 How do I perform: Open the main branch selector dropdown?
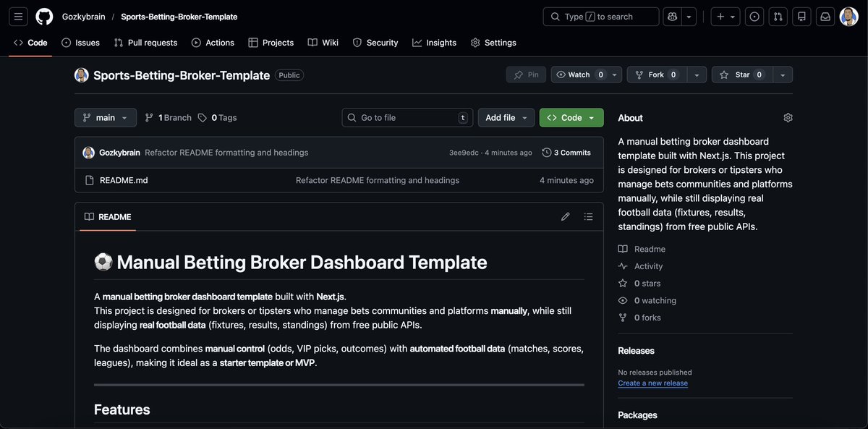coord(105,116)
